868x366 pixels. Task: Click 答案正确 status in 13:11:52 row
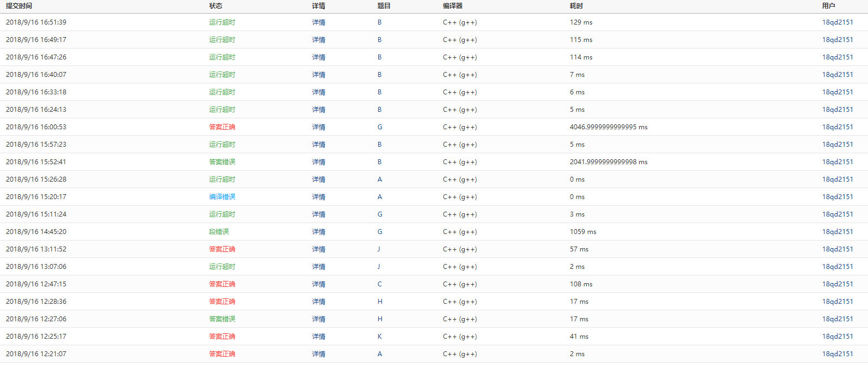(x=222, y=249)
